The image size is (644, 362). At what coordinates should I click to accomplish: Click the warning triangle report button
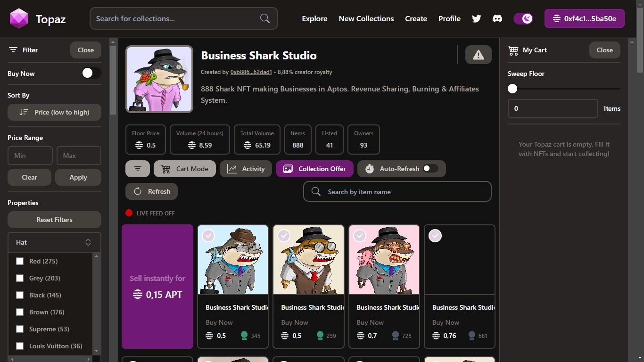(x=479, y=55)
